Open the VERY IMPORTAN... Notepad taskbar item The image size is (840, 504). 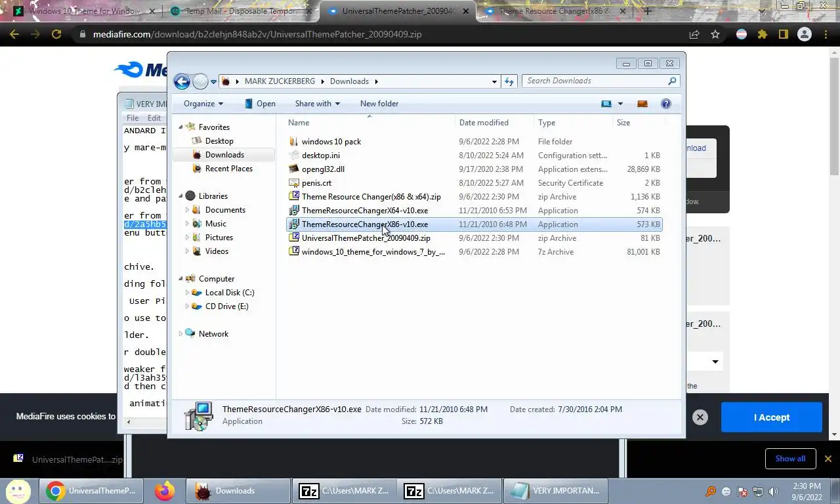557,491
